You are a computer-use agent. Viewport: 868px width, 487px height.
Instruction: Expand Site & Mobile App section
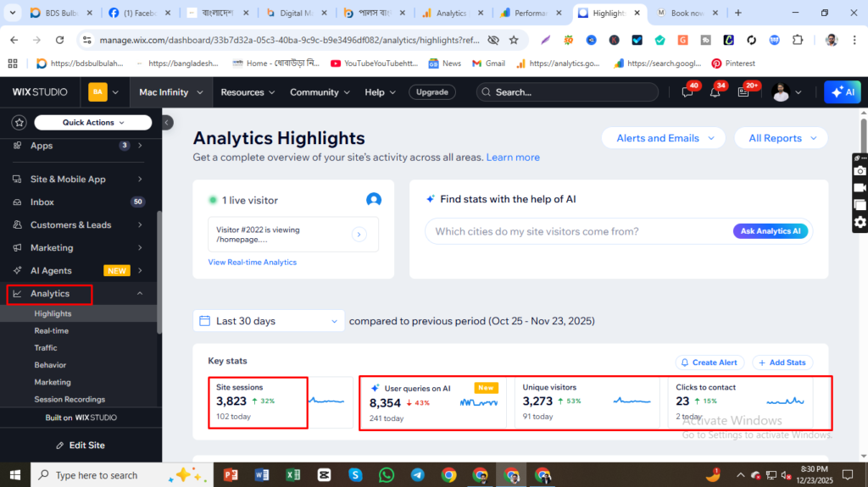point(140,180)
